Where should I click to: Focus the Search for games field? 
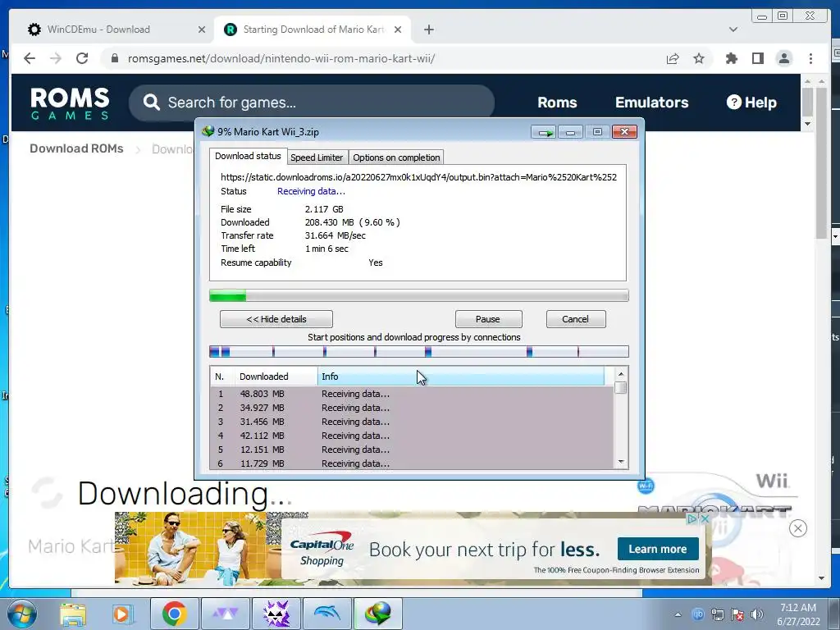(x=311, y=103)
